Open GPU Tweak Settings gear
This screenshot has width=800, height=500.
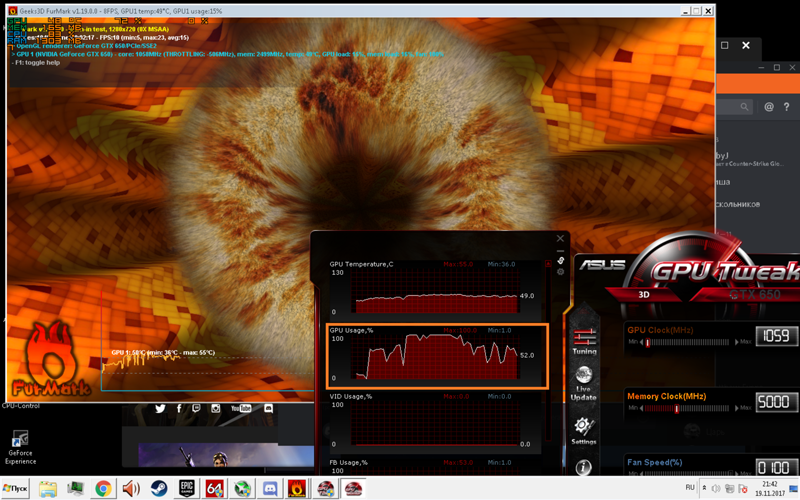click(x=584, y=431)
